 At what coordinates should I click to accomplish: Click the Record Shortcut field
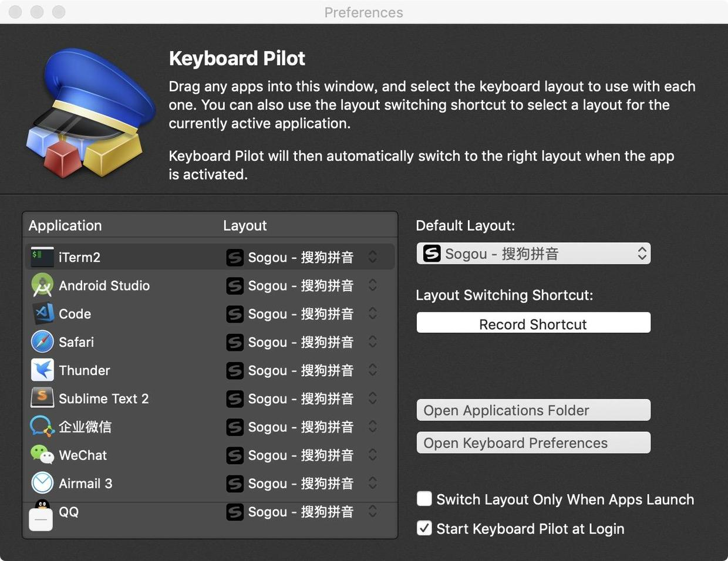[532, 323]
